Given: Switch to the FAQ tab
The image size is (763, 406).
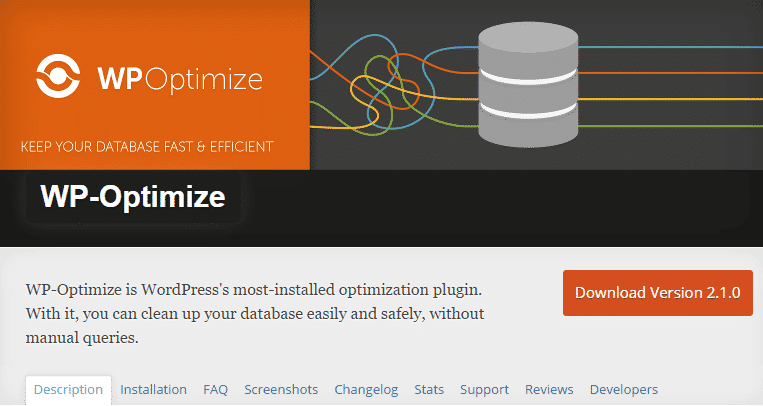Looking at the screenshot, I should 216,390.
